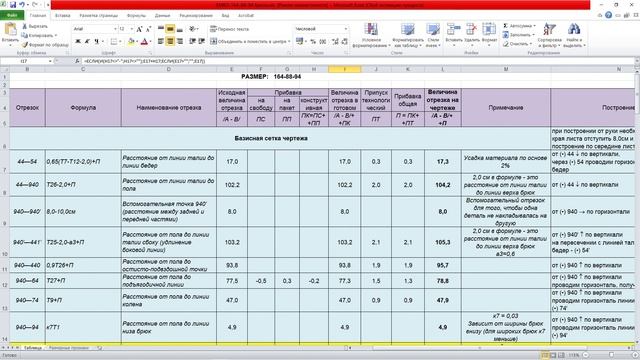Open the borders dropdown arrow
The width and height of the screenshot is (640, 360).
[x=121, y=42]
